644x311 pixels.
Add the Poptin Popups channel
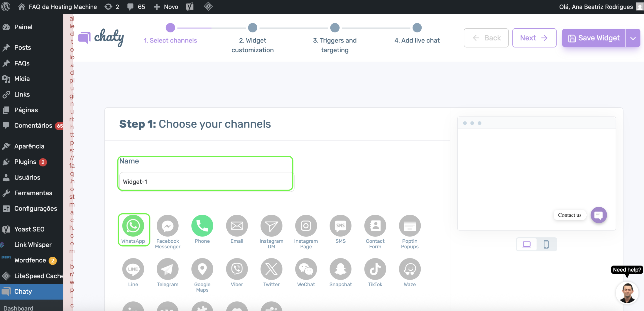410,226
